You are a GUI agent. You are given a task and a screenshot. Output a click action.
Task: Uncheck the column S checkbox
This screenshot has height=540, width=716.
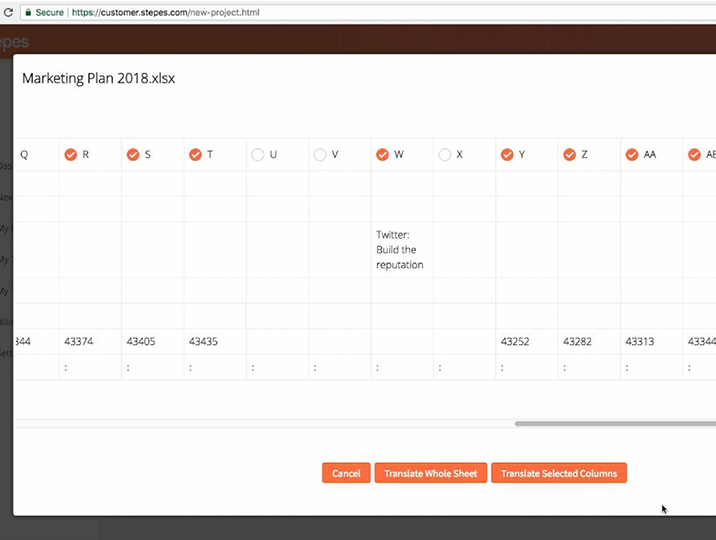coord(133,155)
